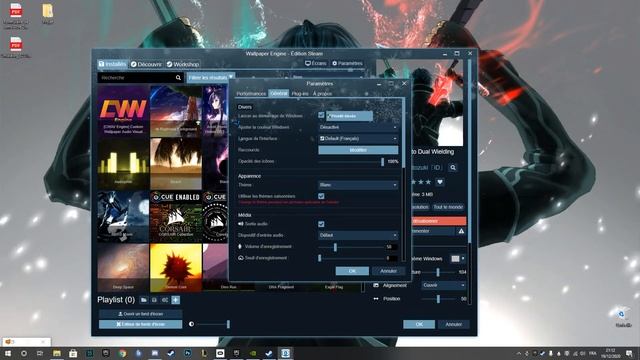This screenshot has width=640, height=360.
Task: Toggle Lancer au démarrage de Windows checkbox
Action: pos(321,116)
